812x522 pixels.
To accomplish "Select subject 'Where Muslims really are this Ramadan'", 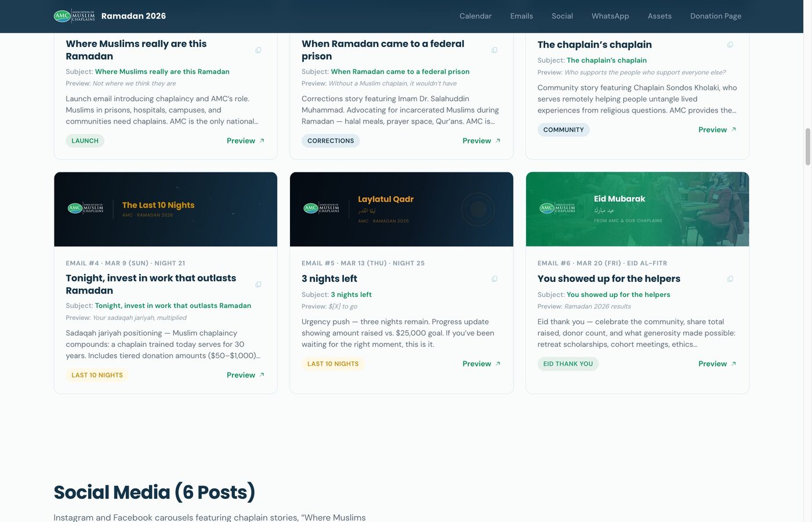I will point(162,72).
